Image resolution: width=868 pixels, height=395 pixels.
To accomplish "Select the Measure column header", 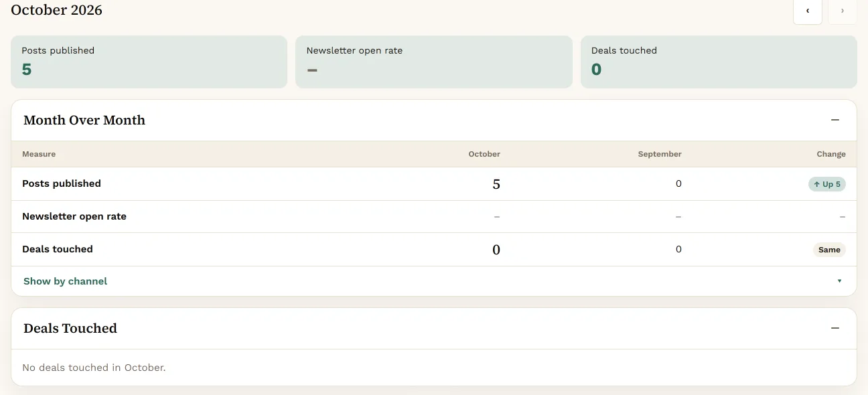I will coord(39,154).
